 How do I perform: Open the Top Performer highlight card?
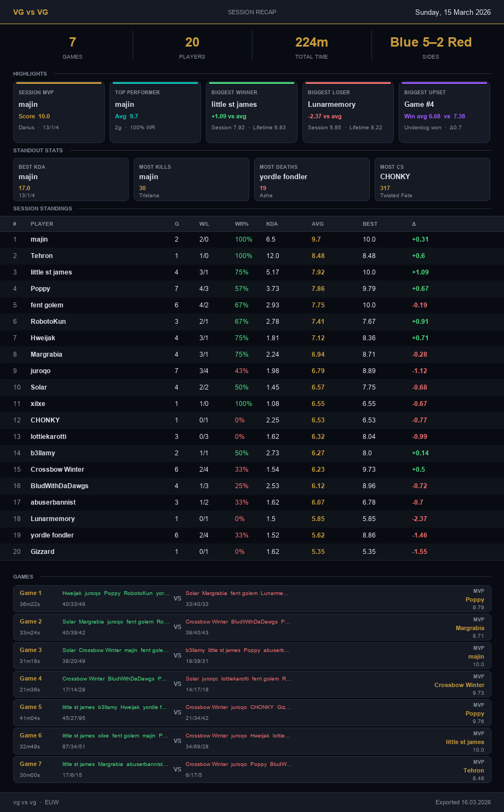155,112
